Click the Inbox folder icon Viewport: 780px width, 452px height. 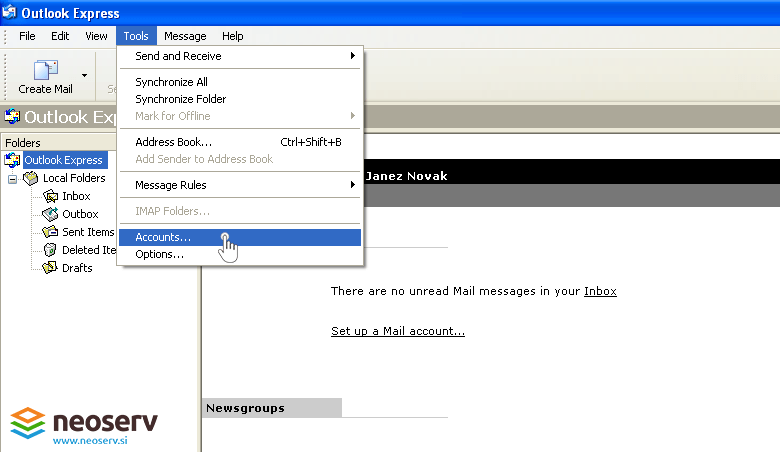click(50, 196)
